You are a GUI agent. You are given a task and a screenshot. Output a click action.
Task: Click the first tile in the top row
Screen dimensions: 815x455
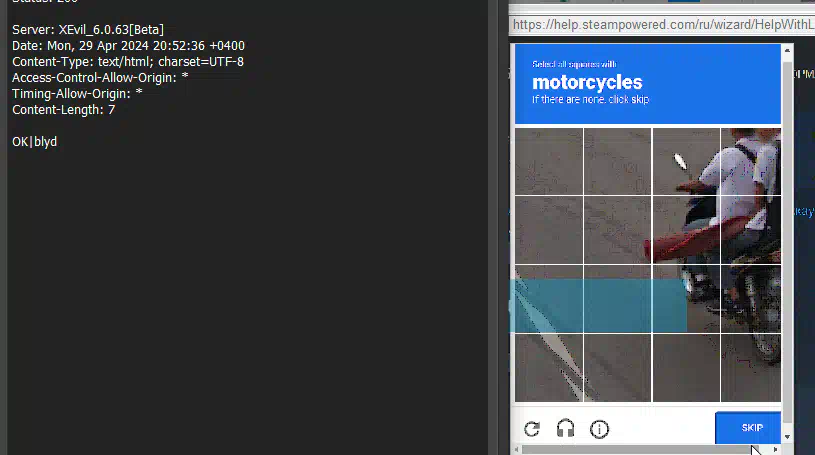click(x=549, y=161)
